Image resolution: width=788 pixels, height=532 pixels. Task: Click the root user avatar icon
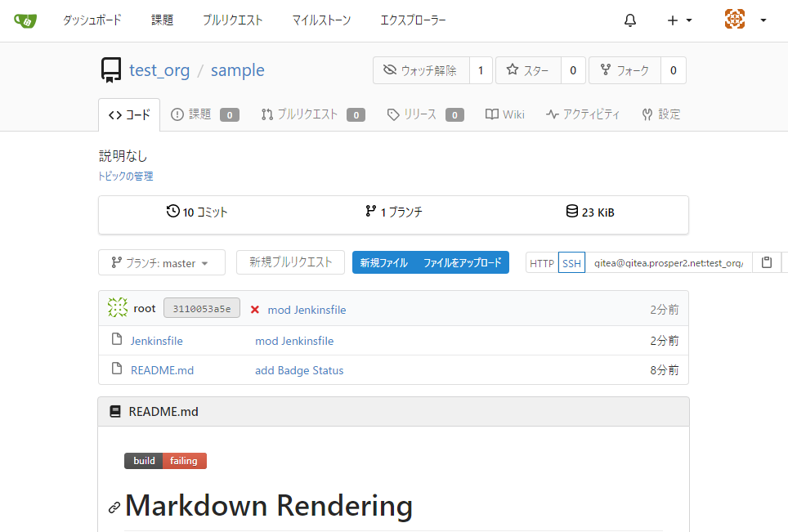[x=118, y=307]
